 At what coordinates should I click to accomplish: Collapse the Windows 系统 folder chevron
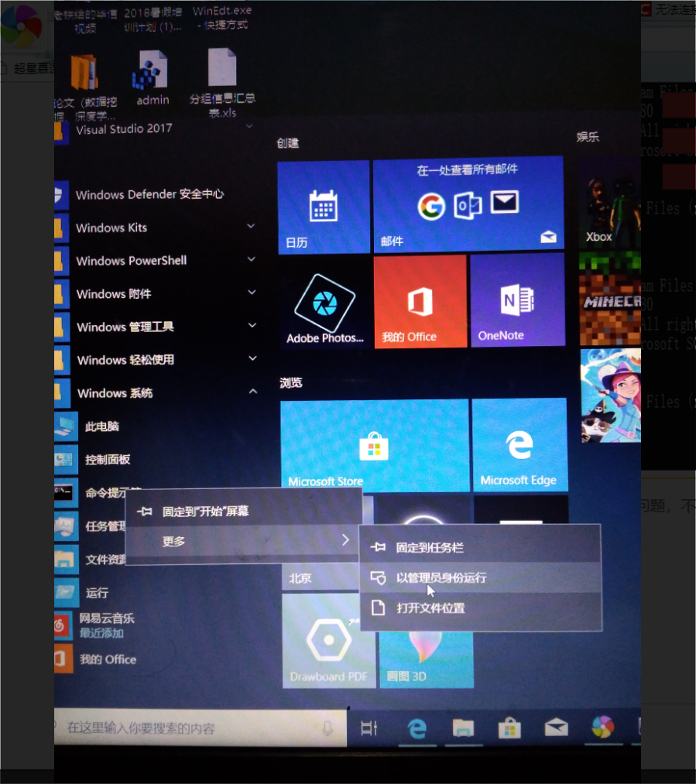tap(253, 391)
